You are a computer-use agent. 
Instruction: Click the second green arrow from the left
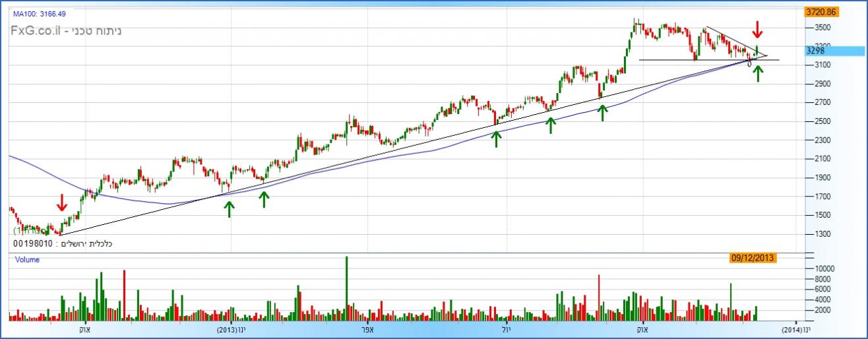(264, 199)
